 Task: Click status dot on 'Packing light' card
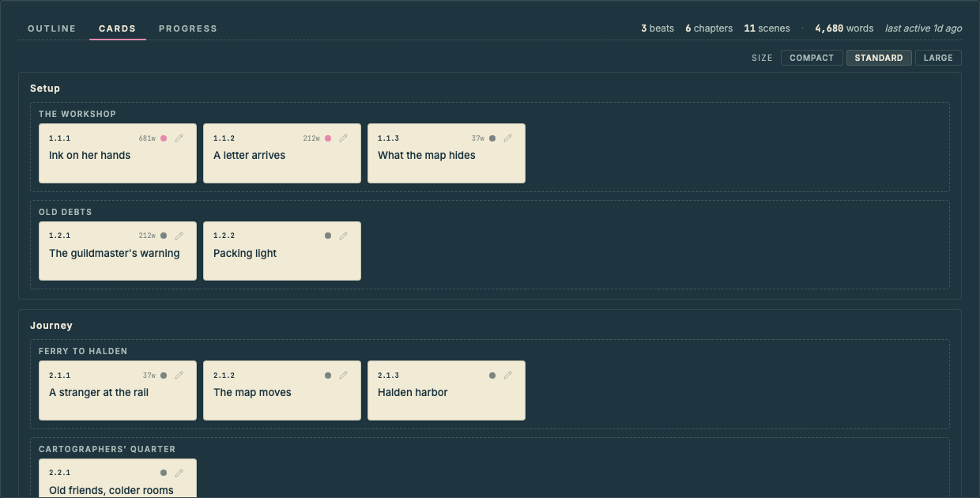pos(328,236)
